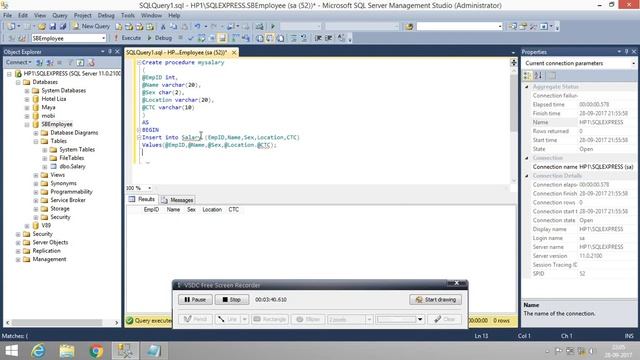Close the SQLQuery1.sql tab
Viewport: 640px width, 360px height.
point(234,53)
